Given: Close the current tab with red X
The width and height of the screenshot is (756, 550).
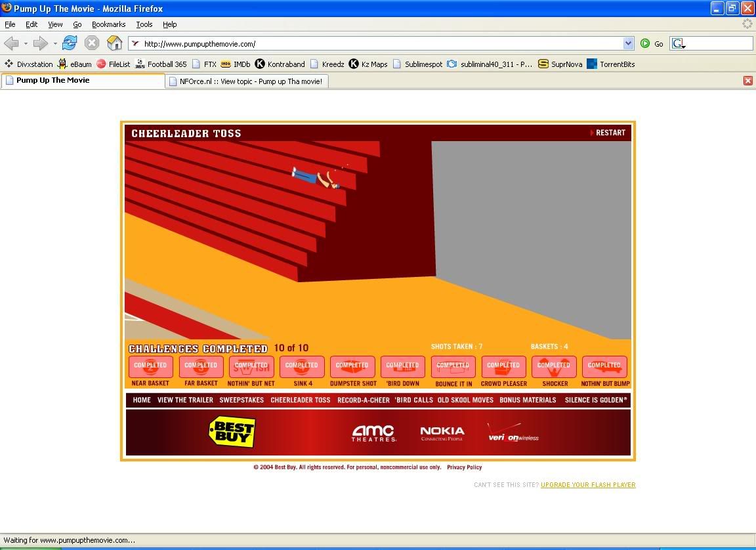Looking at the screenshot, I should tap(748, 81).
